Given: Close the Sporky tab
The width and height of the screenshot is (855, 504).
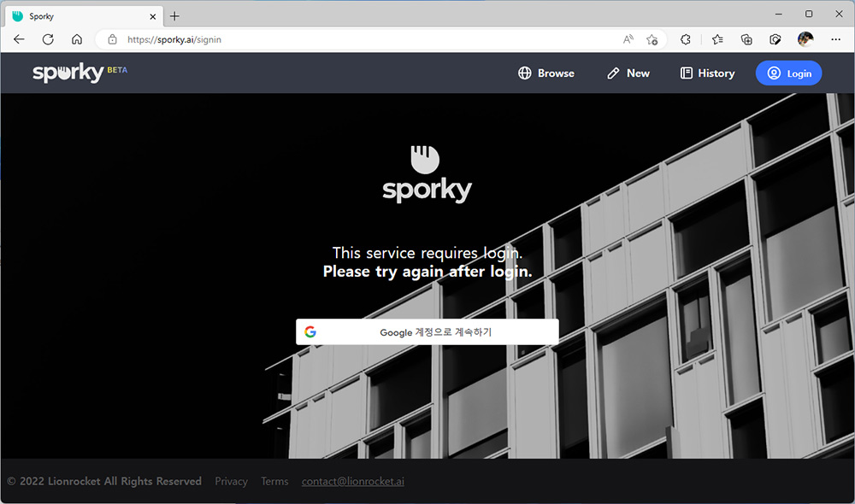Looking at the screenshot, I should point(153,16).
